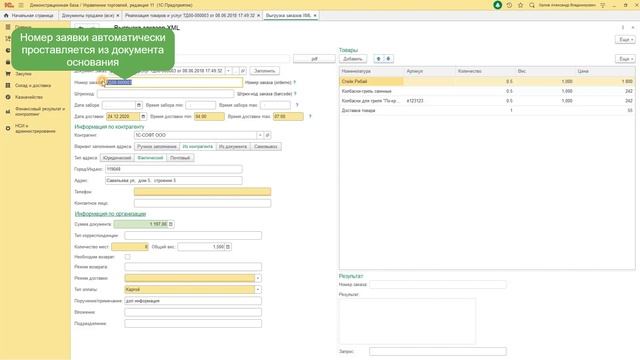Image resolution: width=640 pixels, height=360 pixels.
Task: Click the Казначейство sidebar icon
Action: click(x=8, y=97)
